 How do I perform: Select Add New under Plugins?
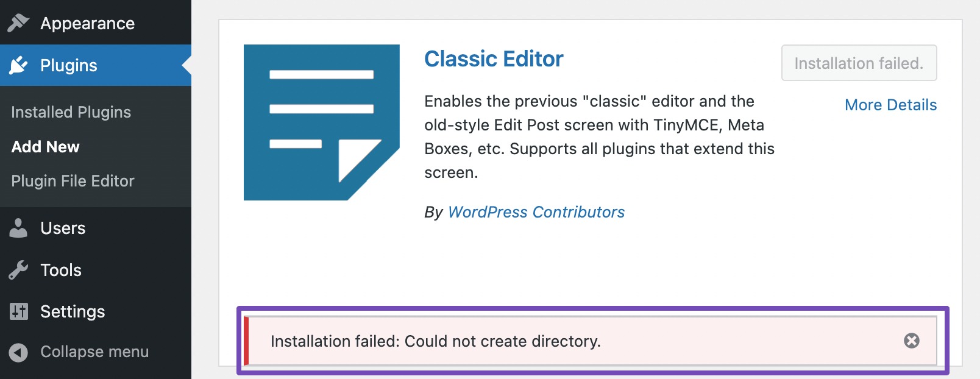(45, 146)
